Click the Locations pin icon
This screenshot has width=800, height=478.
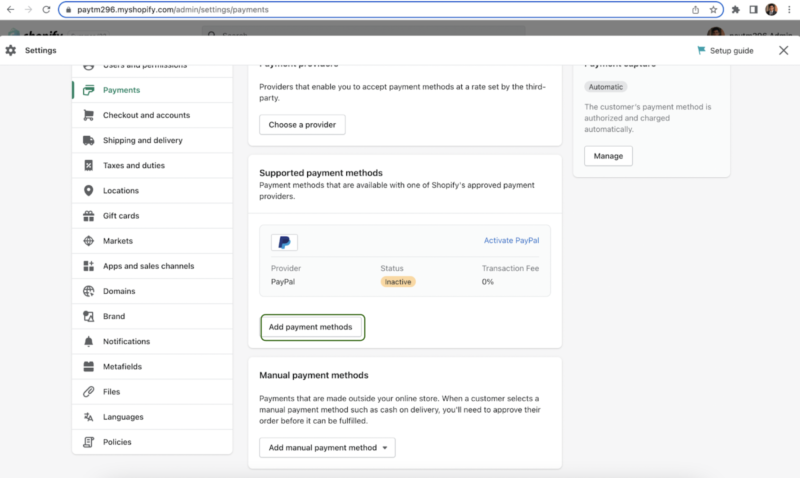pos(88,190)
